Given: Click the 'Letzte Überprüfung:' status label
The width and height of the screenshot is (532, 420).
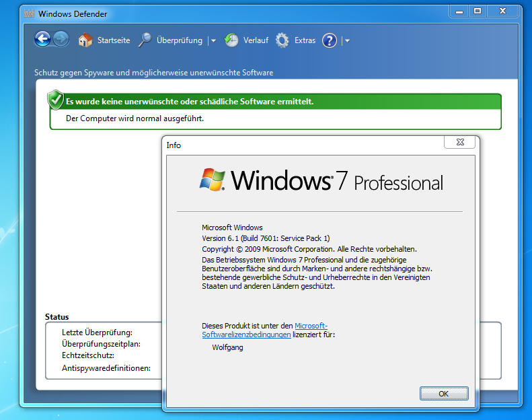Looking at the screenshot, I should [x=97, y=332].
